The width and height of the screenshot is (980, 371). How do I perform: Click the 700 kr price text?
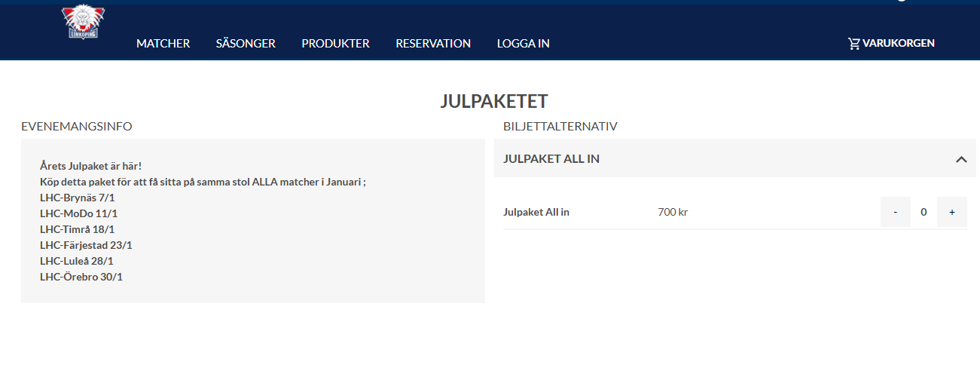673,212
